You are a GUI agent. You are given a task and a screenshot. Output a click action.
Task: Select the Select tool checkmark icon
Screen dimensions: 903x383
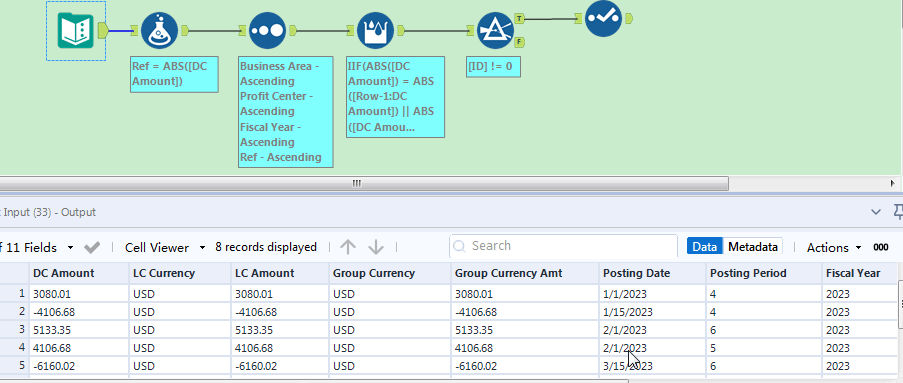tap(604, 18)
